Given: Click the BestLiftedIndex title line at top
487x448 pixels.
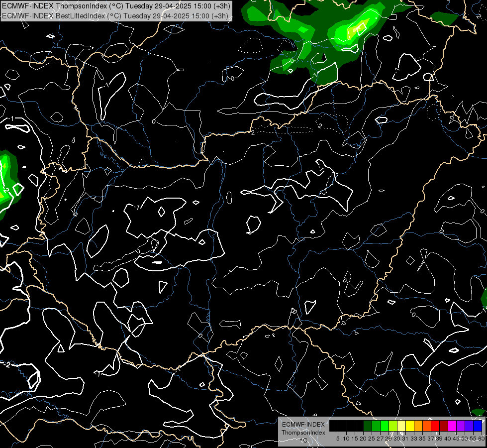Looking at the screenshot, I should (115, 15).
